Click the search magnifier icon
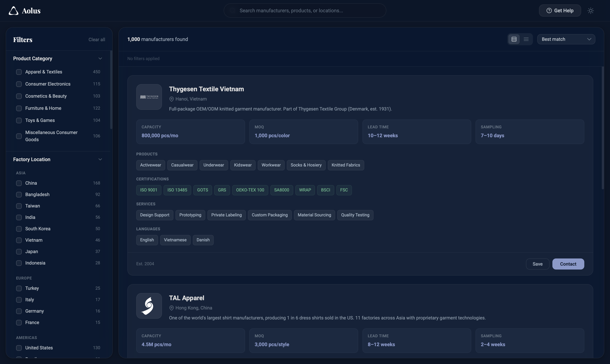The image size is (610, 364). (232, 11)
